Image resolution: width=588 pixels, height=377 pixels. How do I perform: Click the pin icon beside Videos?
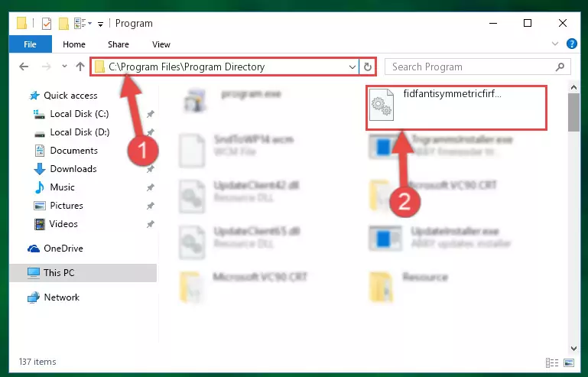pos(151,224)
